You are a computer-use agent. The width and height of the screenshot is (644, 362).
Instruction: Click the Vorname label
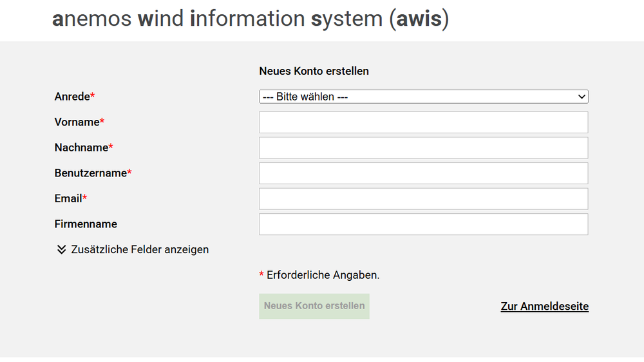(80, 122)
